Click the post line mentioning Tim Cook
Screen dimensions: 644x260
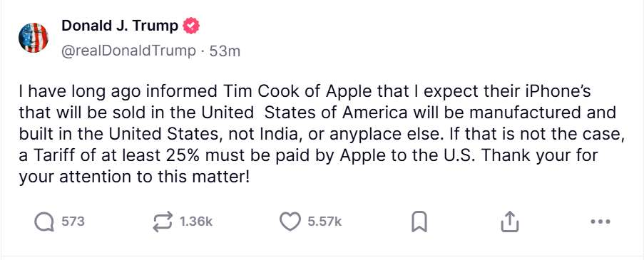pos(305,91)
